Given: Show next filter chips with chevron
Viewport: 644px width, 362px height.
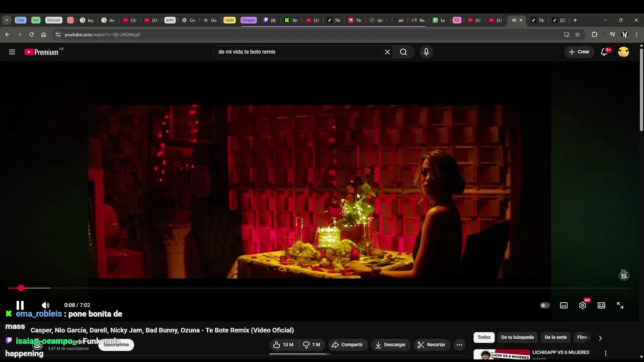Looking at the screenshot, I should pyautogui.click(x=600, y=338).
